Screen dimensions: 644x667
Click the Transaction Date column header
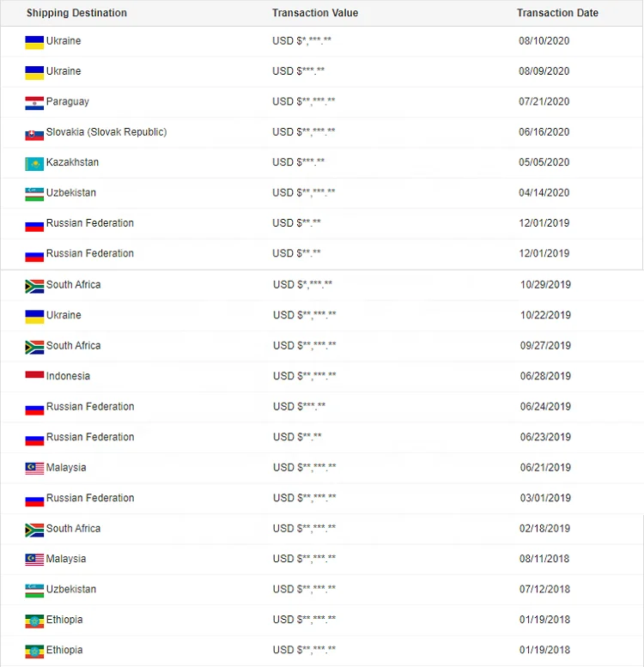[557, 13]
